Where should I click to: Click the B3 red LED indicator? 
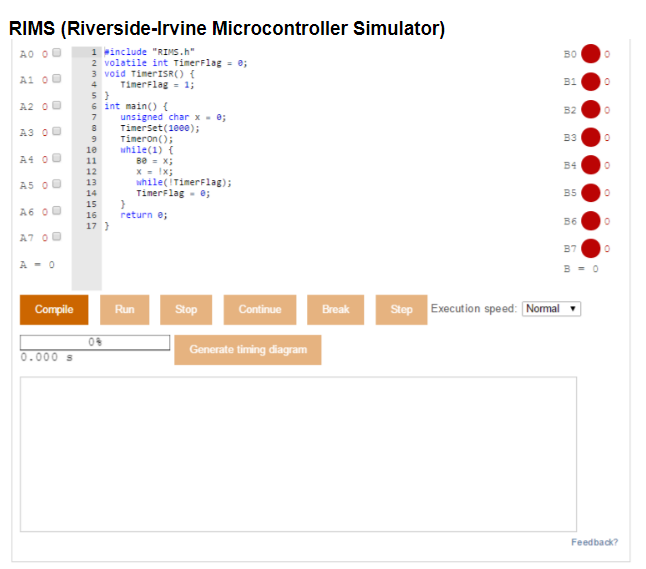[x=591, y=137]
